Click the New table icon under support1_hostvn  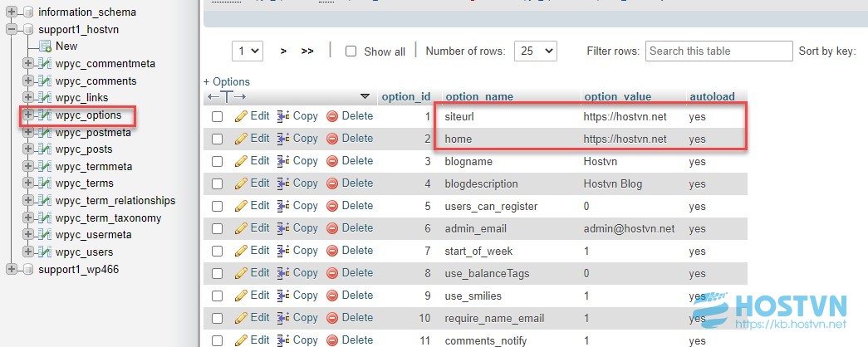(x=45, y=46)
